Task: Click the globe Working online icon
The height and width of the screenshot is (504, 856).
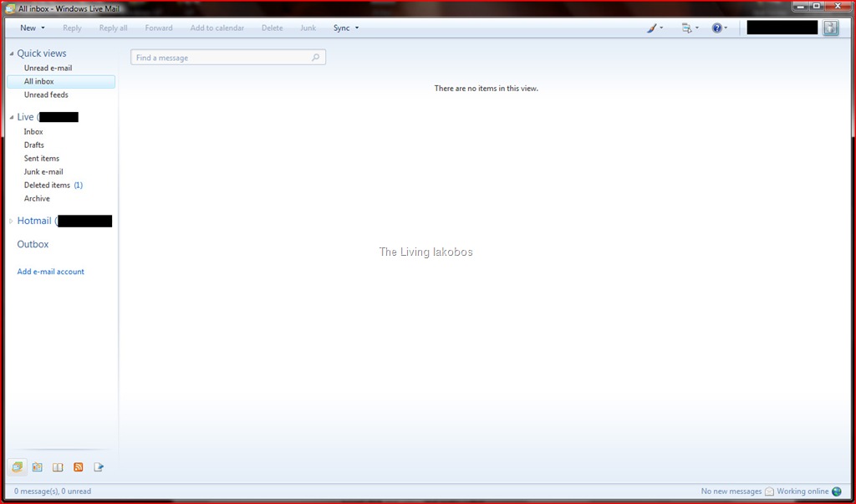Action: coord(836,491)
